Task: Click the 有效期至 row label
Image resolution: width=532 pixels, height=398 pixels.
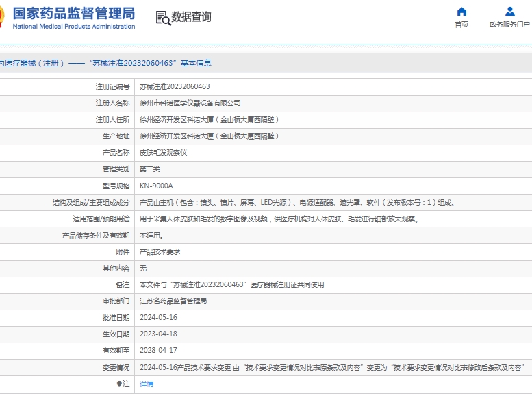Action: coord(116,350)
